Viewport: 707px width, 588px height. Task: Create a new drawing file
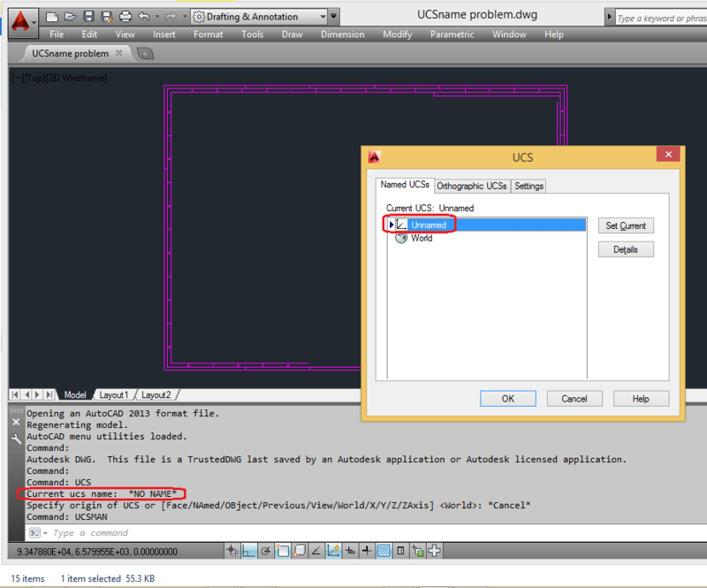[52, 15]
